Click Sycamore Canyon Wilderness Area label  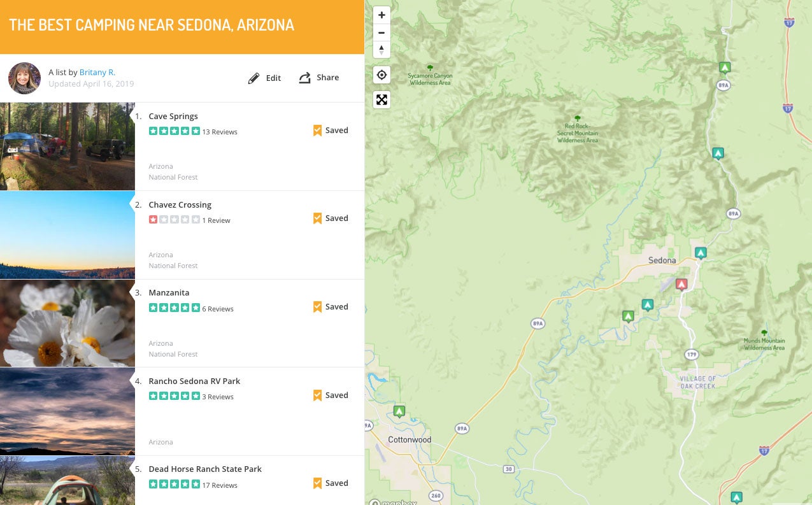pyautogui.click(x=430, y=79)
